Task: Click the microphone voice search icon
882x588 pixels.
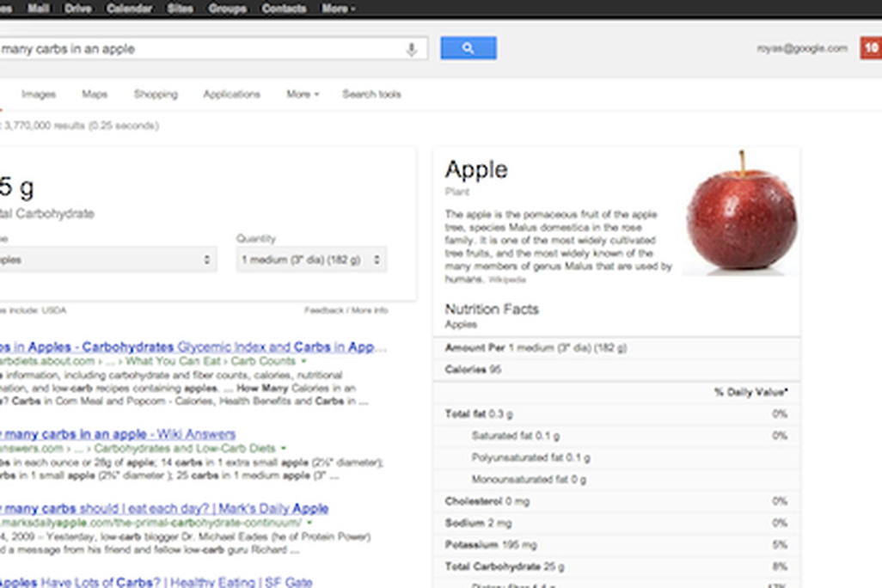Action: (411, 50)
